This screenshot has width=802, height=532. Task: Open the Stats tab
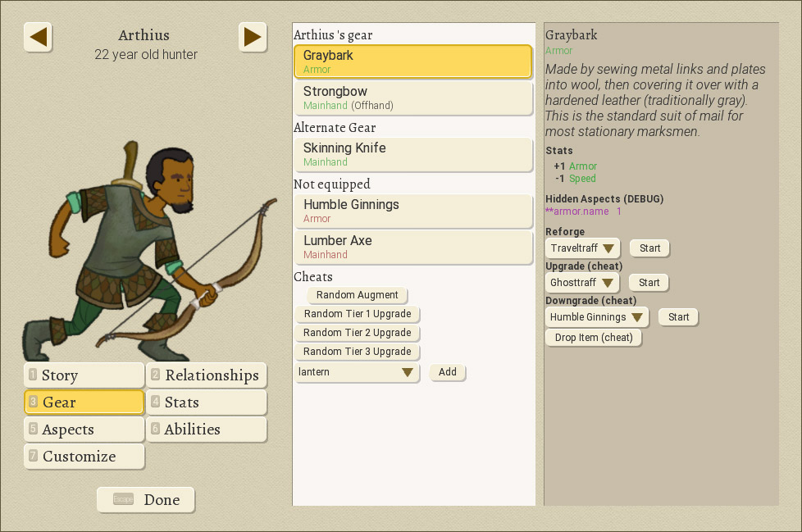click(x=207, y=402)
